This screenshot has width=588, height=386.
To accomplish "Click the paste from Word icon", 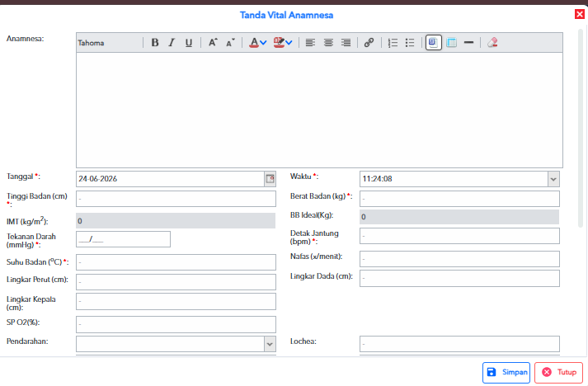I will [x=434, y=42].
